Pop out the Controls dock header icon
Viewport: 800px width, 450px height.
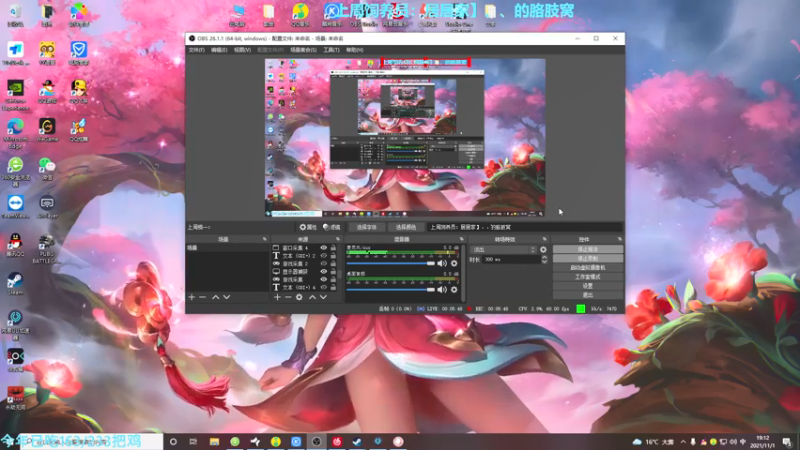pos(620,239)
